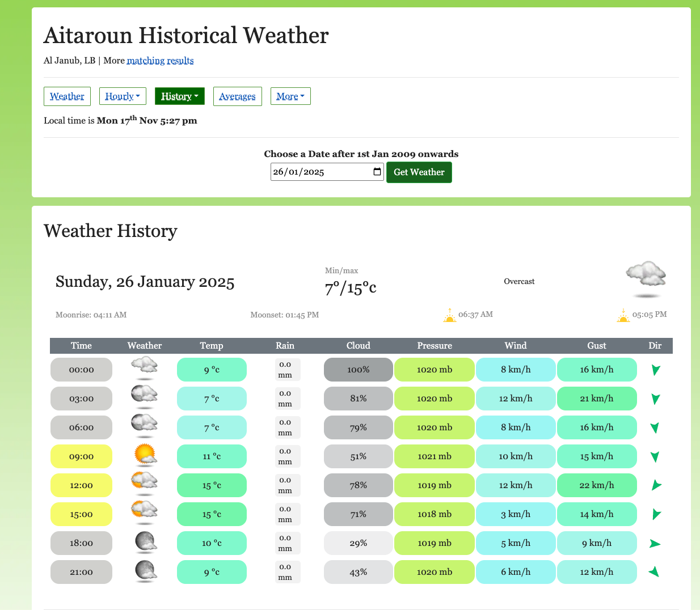Click the wind direction arrow in the 00:00 row
700x610 pixels.
tap(655, 370)
